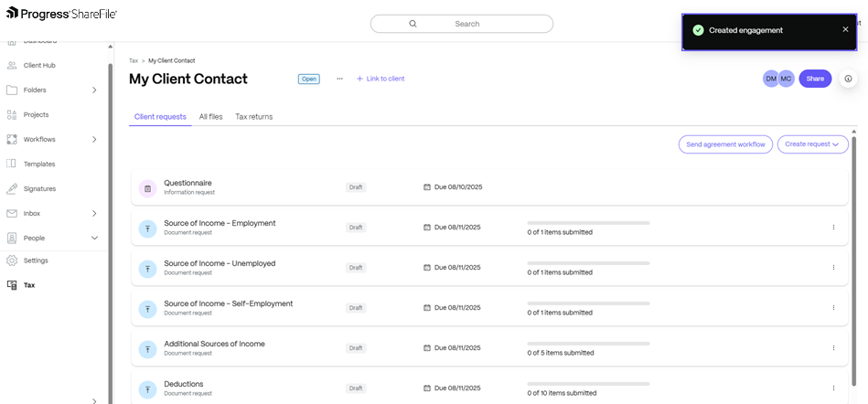The image size is (868, 404).
Task: Collapse the People chevron
Action: [94, 238]
